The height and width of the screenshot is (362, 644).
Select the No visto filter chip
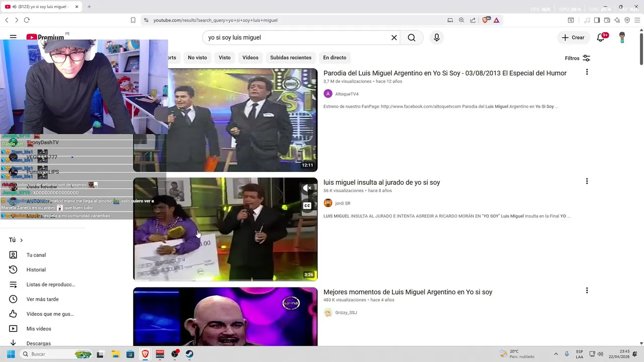(x=197, y=57)
